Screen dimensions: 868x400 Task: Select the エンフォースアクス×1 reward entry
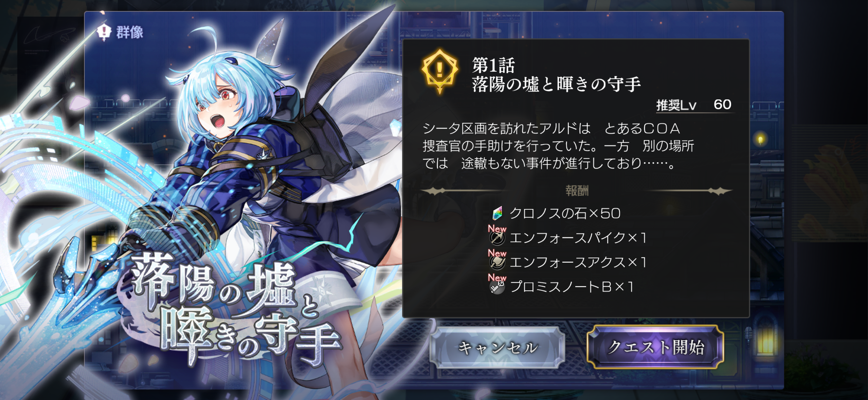click(x=578, y=262)
